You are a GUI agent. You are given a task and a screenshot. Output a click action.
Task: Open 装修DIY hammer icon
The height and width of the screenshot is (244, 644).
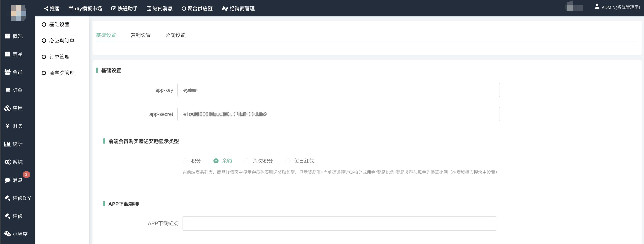[8, 198]
